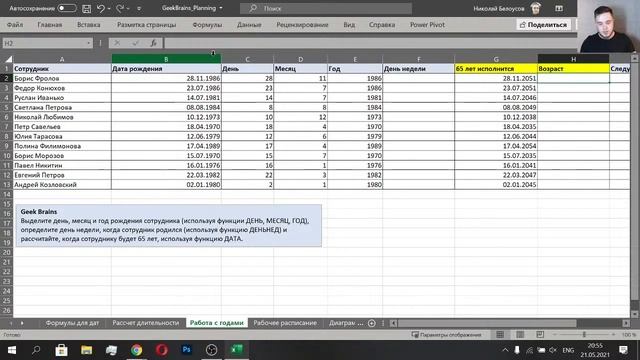
Task: Click header cell 65 лет исполнится
Action: click(x=496, y=69)
